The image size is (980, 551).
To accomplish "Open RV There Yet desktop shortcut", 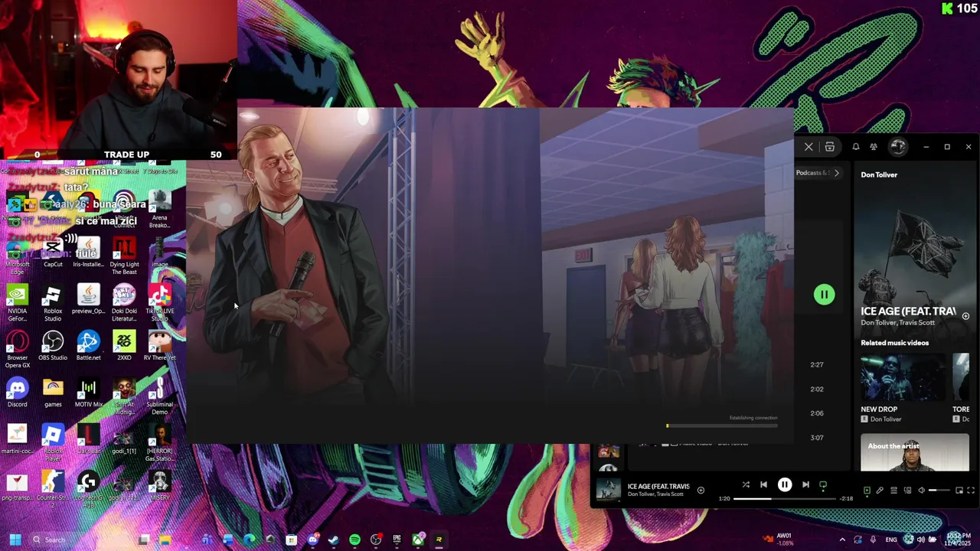I will point(159,346).
